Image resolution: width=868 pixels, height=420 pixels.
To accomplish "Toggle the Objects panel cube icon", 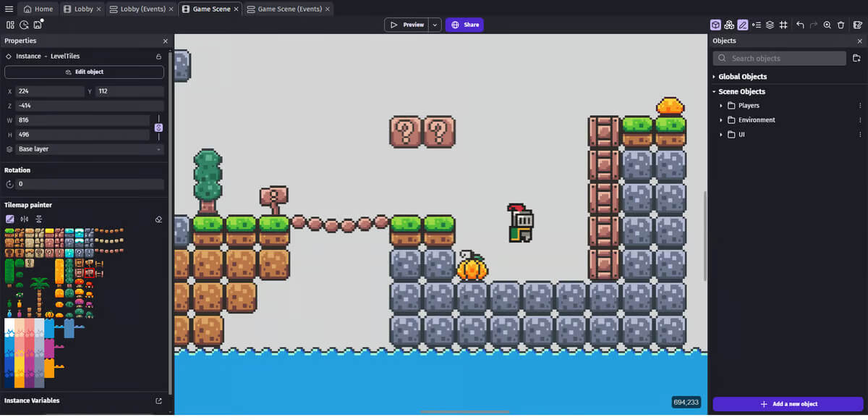I will tap(715, 25).
